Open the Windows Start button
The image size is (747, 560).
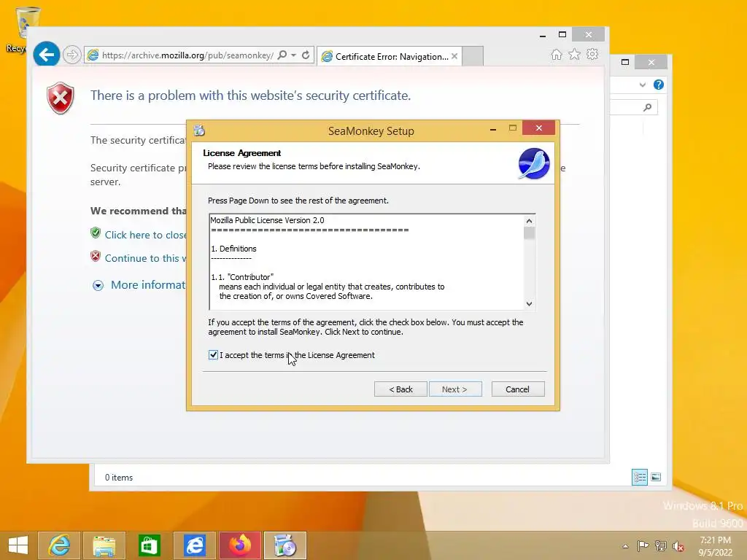[18, 545]
